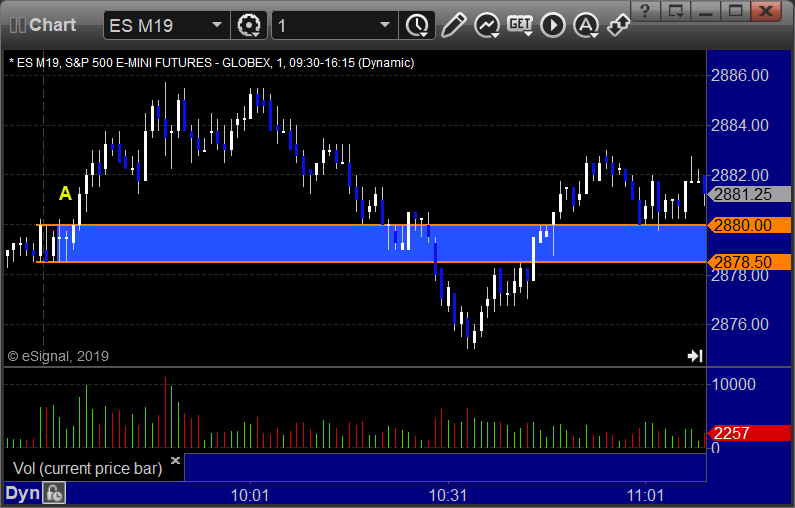Open the studies line chart icon
Image resolution: width=795 pixels, height=508 pixels.
pos(487,25)
